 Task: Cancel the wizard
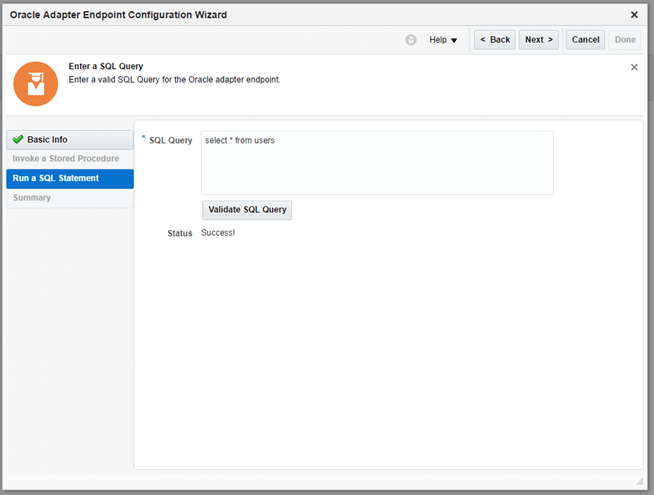point(585,40)
